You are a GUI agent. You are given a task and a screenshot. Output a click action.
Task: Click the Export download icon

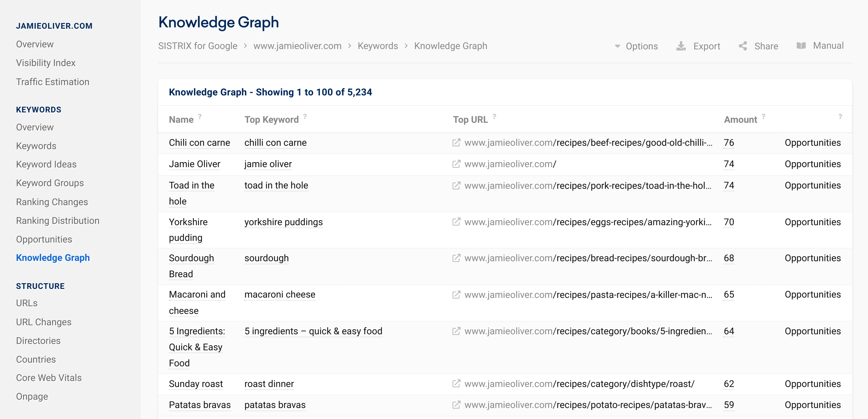(x=681, y=46)
